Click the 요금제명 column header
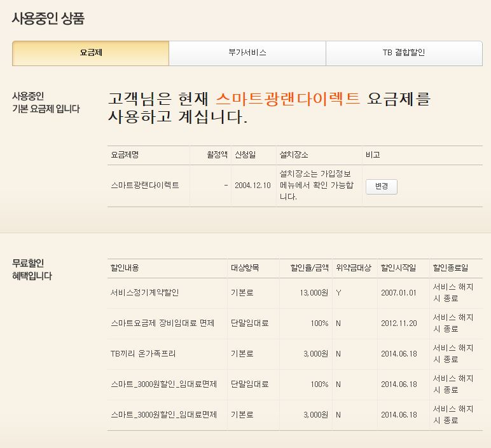The image size is (491, 448). click(x=125, y=154)
